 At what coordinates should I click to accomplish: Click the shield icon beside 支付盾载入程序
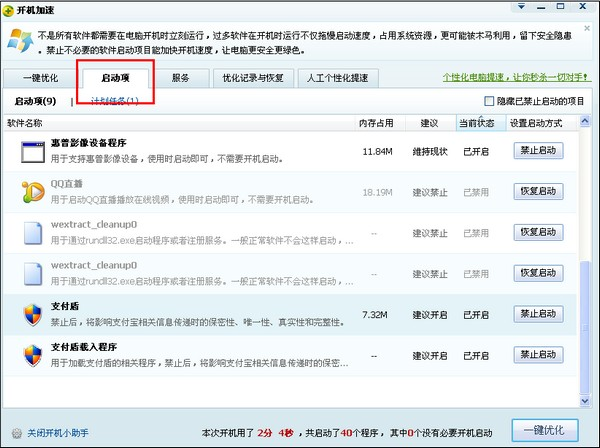[35, 355]
